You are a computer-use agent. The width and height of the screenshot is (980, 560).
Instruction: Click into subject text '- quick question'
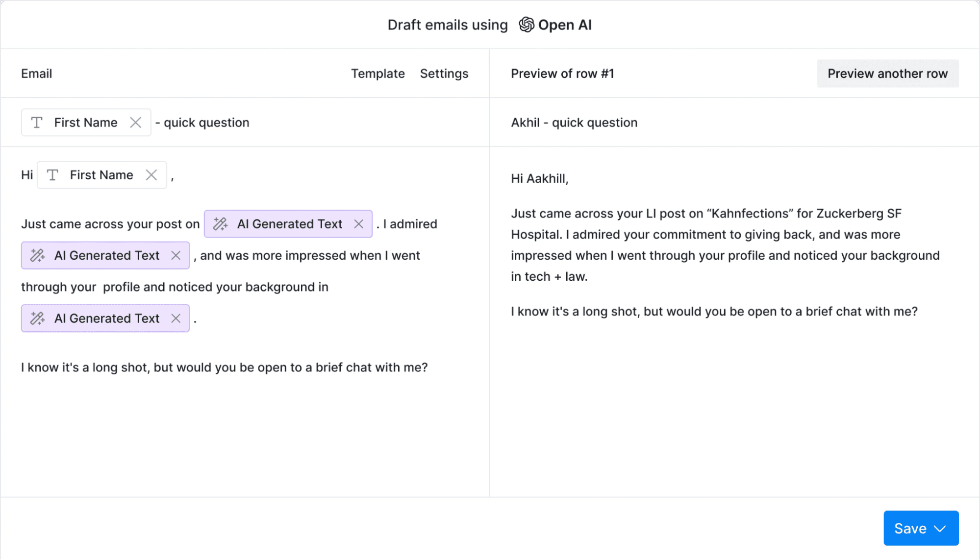click(206, 122)
